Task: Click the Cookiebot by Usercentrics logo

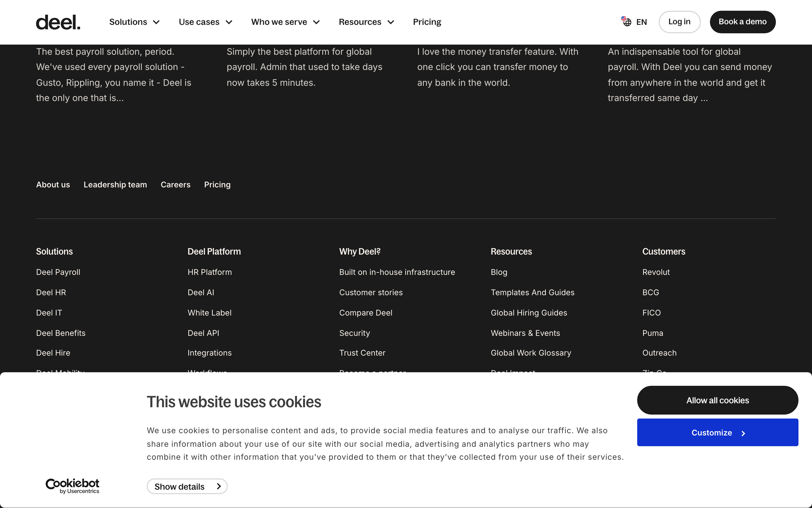Action: tap(72, 486)
